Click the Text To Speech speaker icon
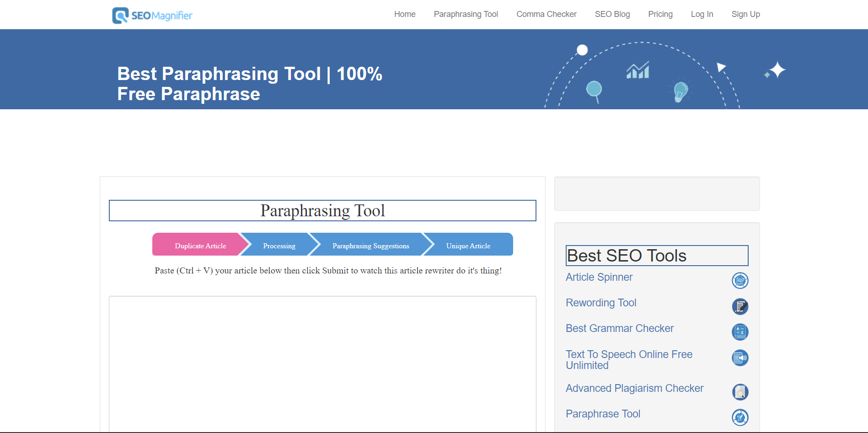This screenshot has width=868, height=433. 740,358
